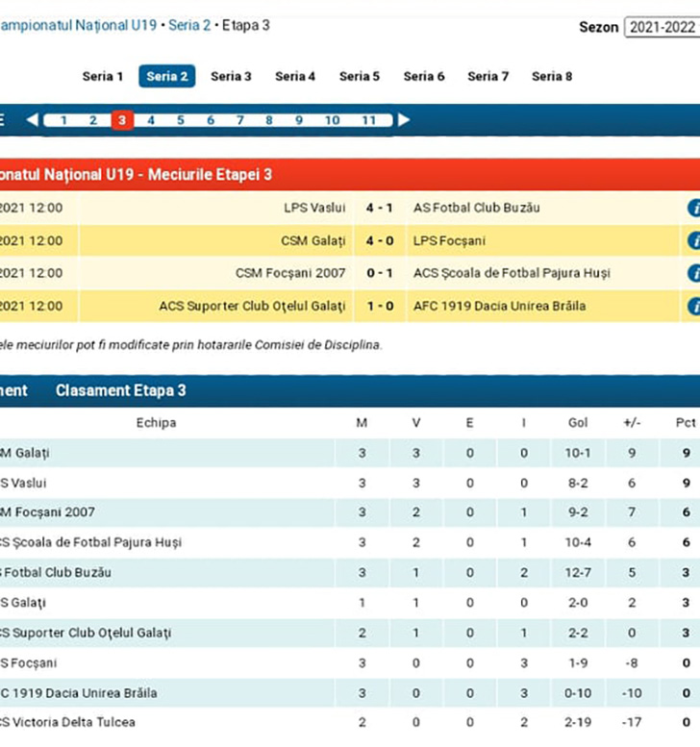Screen dimensions: 700x747
Task: Select round 6 in the round selector
Action: tap(211, 120)
